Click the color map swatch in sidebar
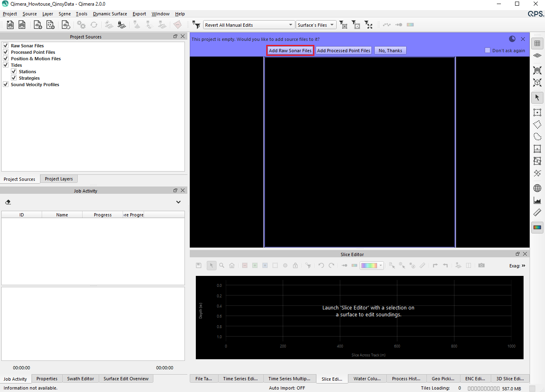This screenshot has width=545, height=392. coord(537,227)
